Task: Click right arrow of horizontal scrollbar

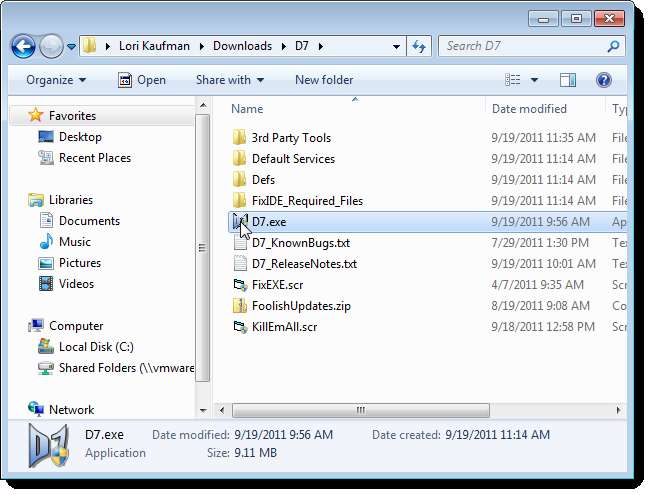Action: point(618,410)
